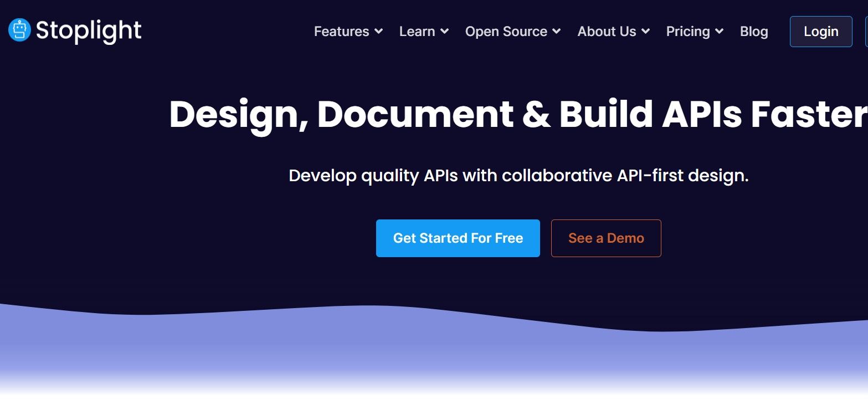Click the See a Demo button
Viewport: 868px width, 399px height.
[606, 238]
